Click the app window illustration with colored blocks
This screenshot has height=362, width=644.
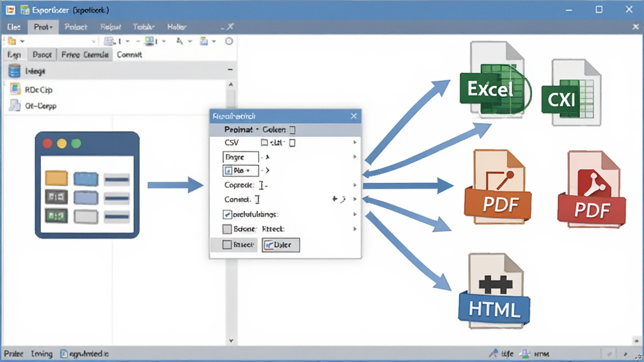click(x=87, y=185)
